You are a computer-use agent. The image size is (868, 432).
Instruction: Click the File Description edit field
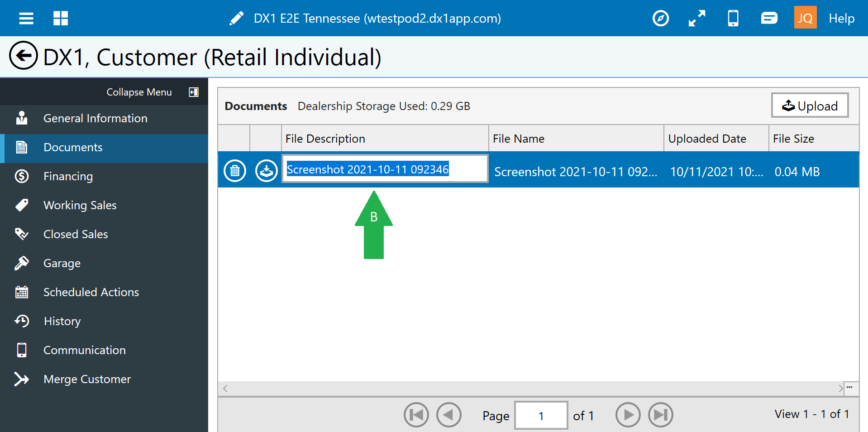pyautogui.click(x=385, y=169)
